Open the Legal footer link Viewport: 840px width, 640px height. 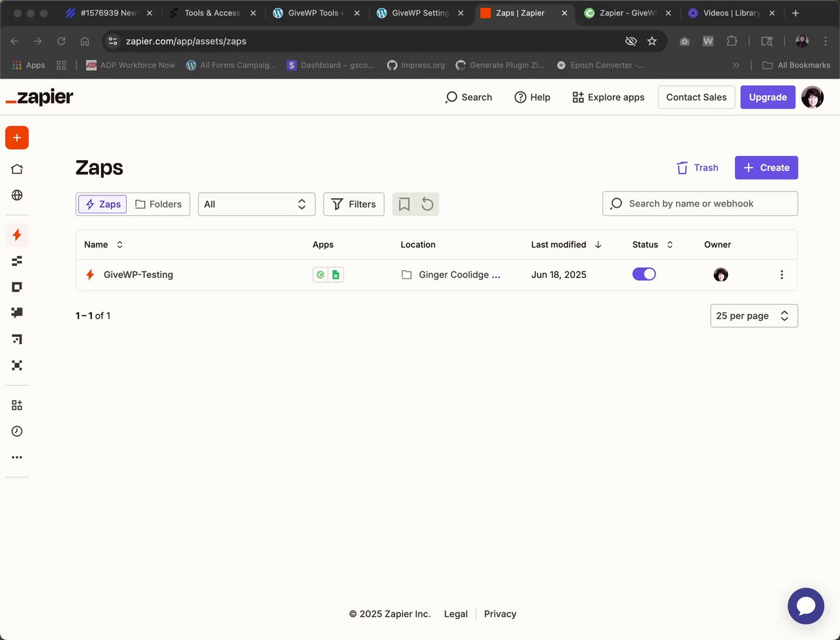click(455, 614)
